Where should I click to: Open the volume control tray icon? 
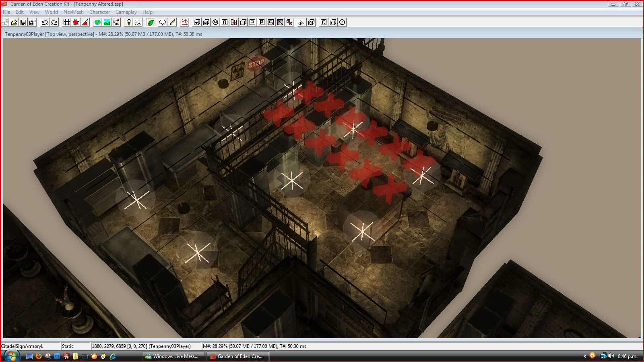coord(611,356)
